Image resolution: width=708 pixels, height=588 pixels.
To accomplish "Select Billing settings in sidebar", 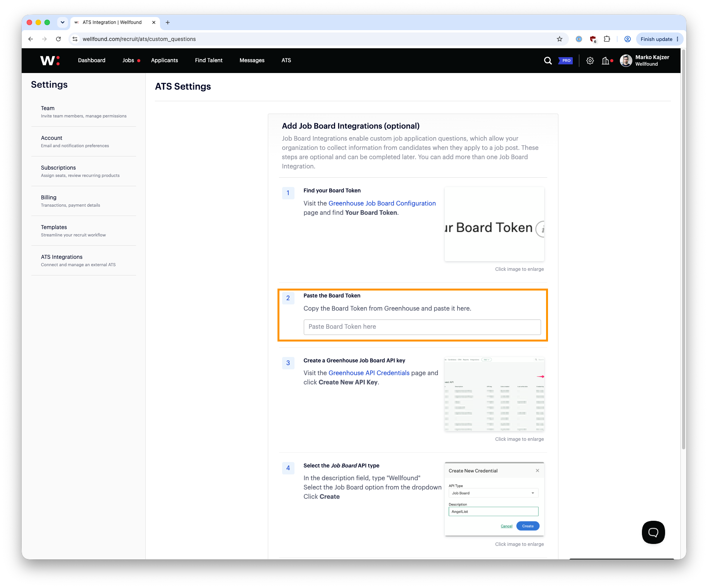I will click(x=83, y=201).
